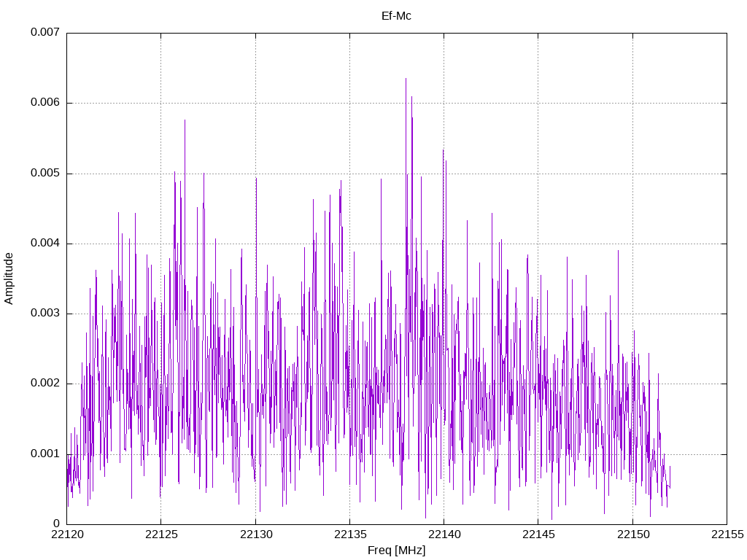
Task: Select the 22140 x-axis tick label
Action: [x=444, y=534]
